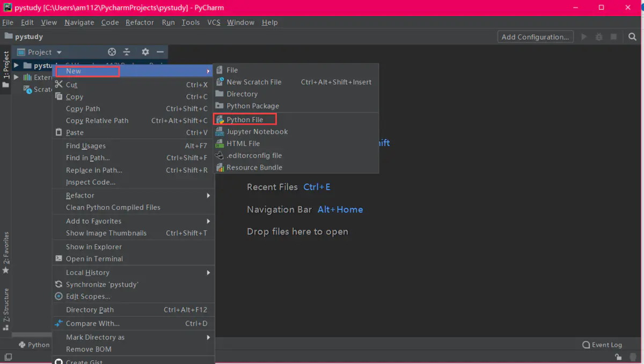Open the Navigate menu

[x=79, y=22]
